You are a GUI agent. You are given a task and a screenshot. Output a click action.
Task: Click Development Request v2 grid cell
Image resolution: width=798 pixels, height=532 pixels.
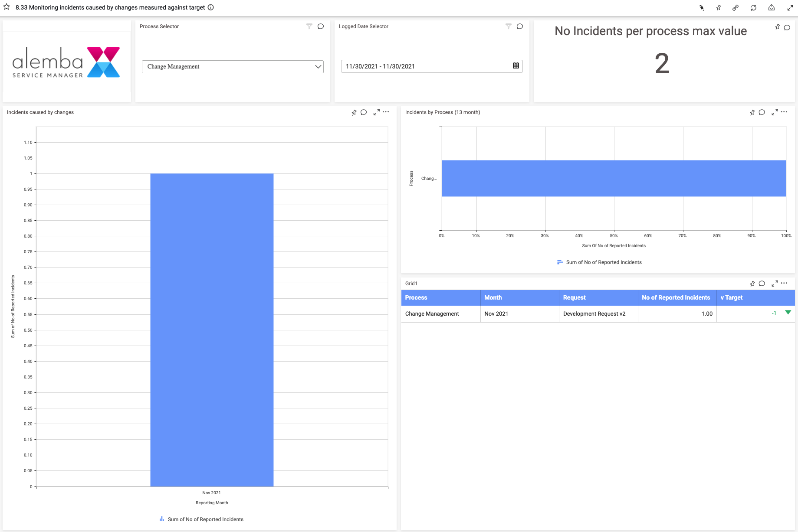(594, 314)
